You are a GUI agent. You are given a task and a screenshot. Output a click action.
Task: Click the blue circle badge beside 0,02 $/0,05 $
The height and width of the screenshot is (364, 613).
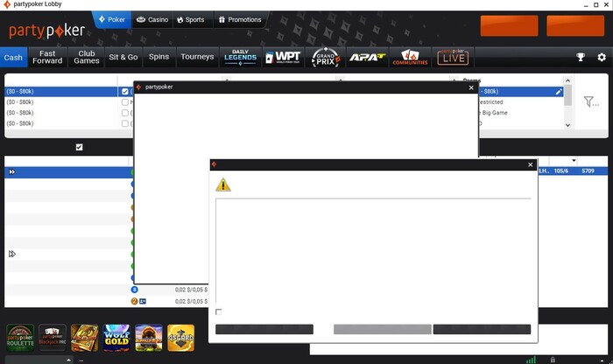134,290
